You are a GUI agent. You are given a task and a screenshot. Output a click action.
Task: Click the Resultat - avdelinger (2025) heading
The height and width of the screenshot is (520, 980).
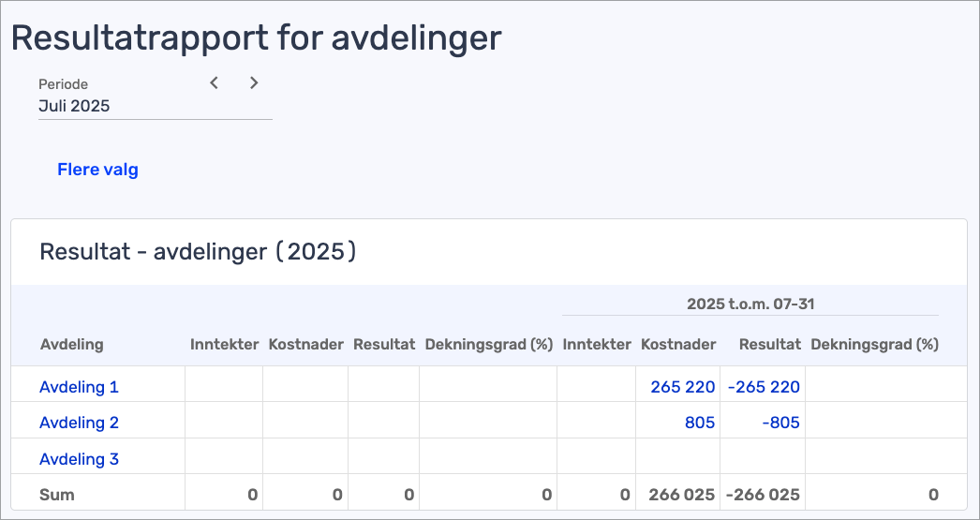coord(198,252)
